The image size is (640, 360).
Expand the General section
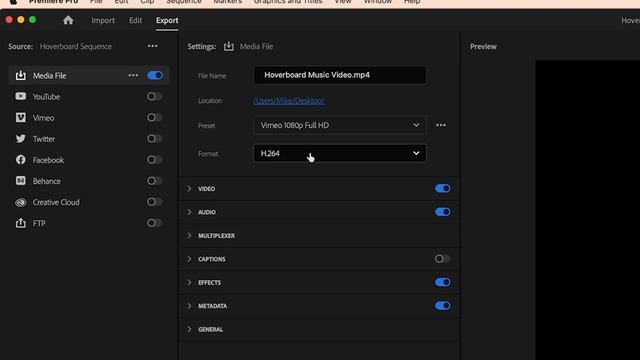tap(189, 329)
